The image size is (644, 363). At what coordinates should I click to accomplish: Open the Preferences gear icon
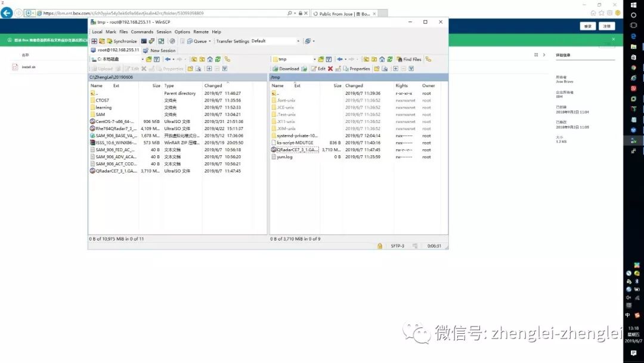[x=172, y=41]
